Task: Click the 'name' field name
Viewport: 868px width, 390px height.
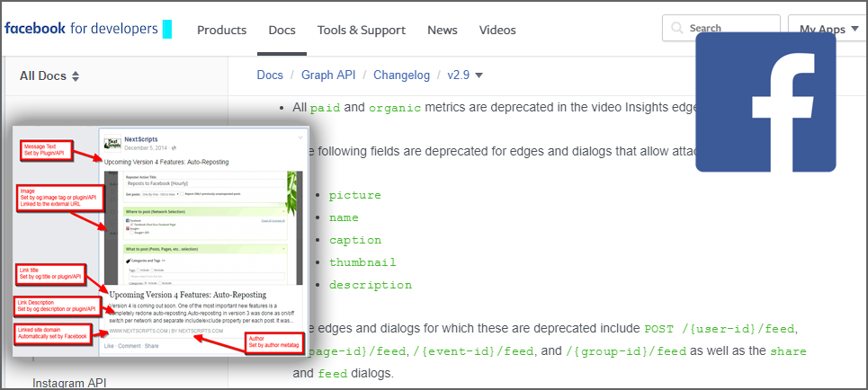Action: 344,218
